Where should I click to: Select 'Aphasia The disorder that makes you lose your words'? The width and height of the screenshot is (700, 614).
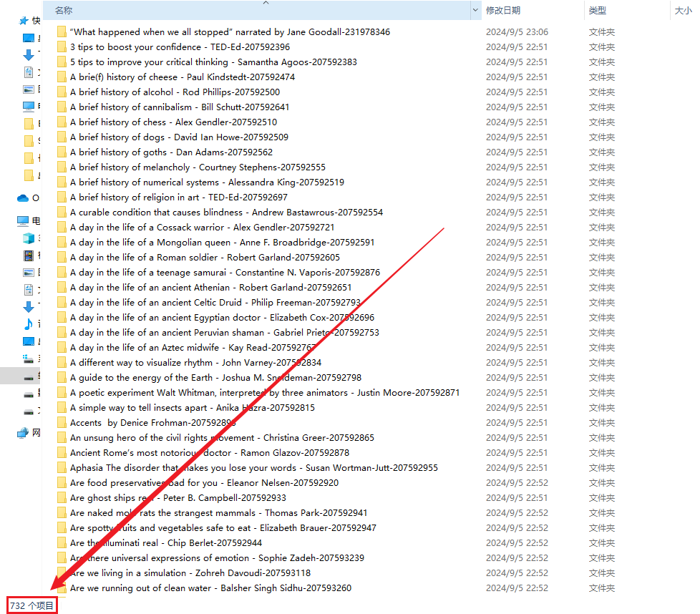tap(254, 467)
